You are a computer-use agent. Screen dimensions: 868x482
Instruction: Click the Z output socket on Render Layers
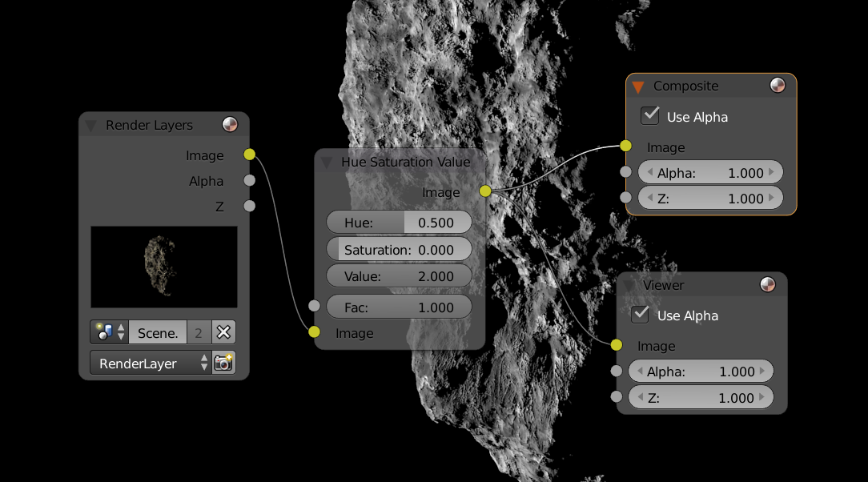click(250, 206)
